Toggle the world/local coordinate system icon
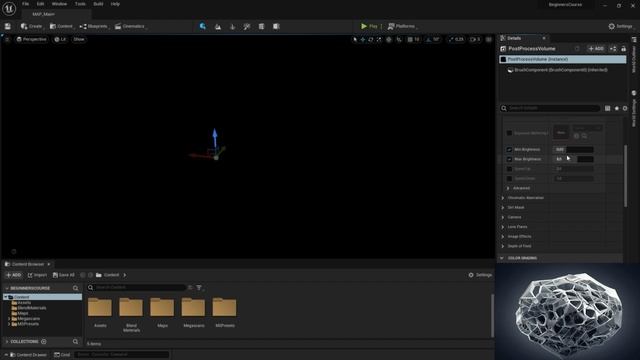Image resolution: width=640 pixels, height=360 pixels. coord(389,40)
